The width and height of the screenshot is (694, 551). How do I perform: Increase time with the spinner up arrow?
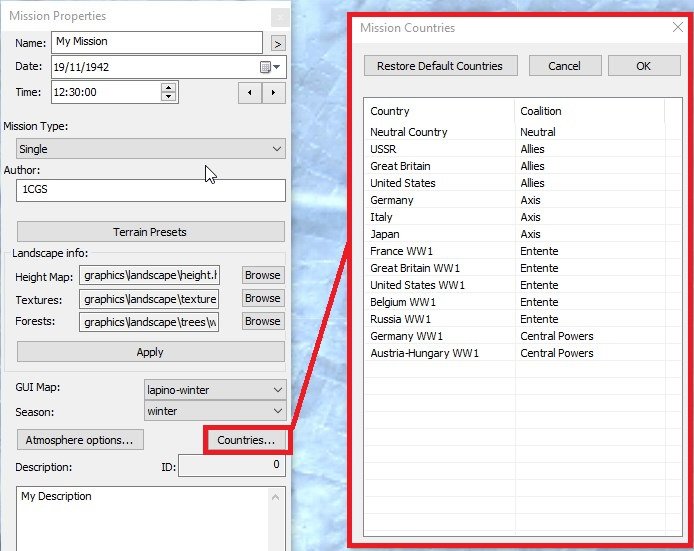click(168, 87)
